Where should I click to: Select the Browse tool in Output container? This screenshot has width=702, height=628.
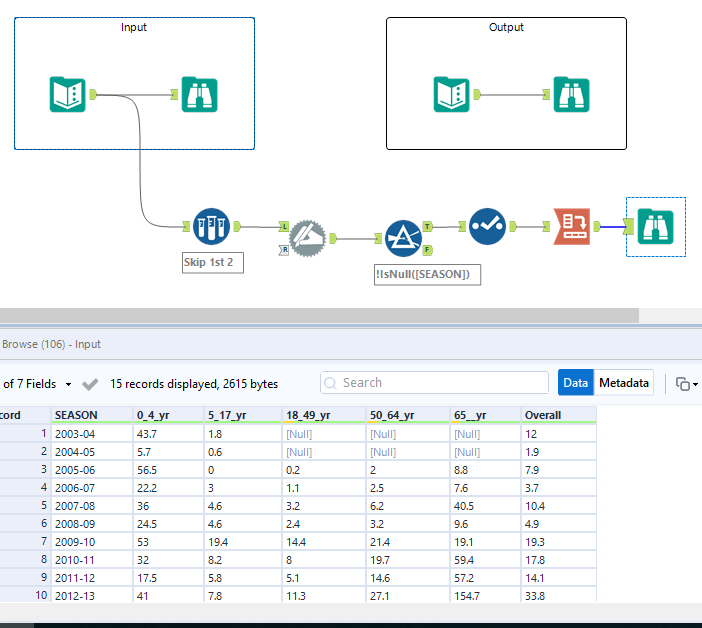click(x=571, y=94)
